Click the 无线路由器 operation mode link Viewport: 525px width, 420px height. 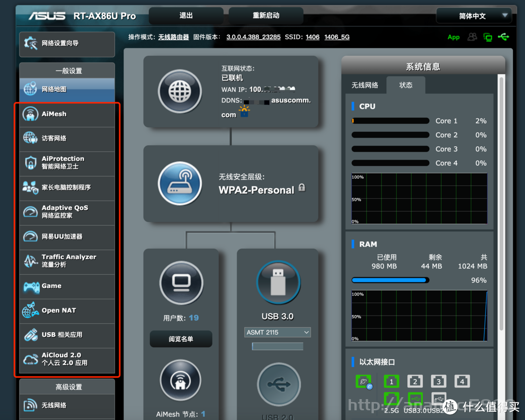point(174,37)
